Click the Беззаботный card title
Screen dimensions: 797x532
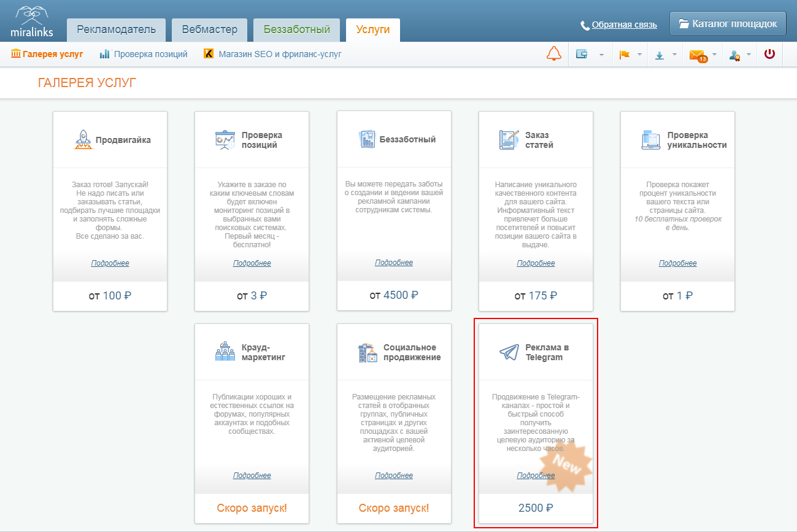[x=407, y=139]
